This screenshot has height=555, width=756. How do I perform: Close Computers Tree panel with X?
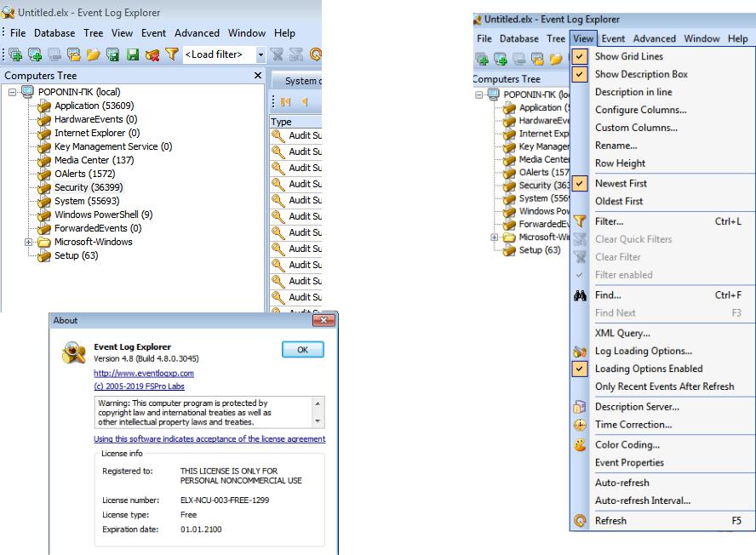click(258, 75)
